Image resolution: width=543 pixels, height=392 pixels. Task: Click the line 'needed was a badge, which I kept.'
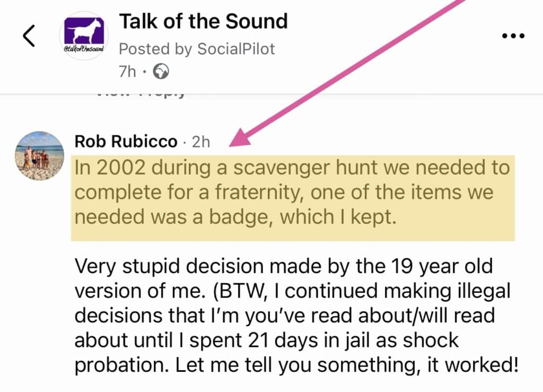pyautogui.click(x=235, y=217)
